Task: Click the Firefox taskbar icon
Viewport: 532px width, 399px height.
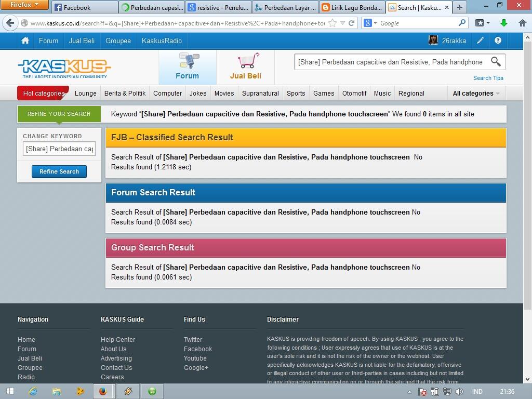Action: [103, 392]
